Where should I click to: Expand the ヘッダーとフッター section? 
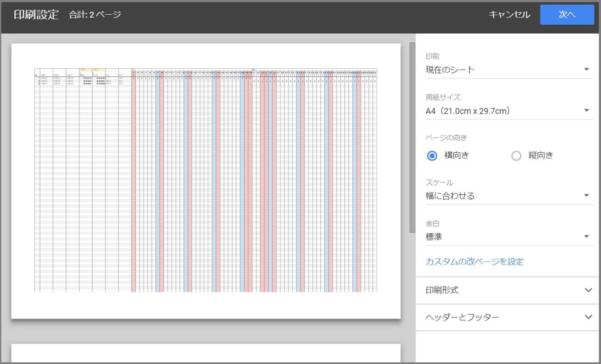pyautogui.click(x=508, y=317)
